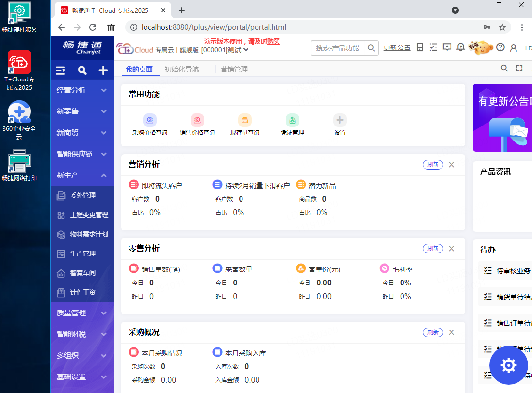Open 生产管理 in the sidebar
532x393 pixels.
82,253
